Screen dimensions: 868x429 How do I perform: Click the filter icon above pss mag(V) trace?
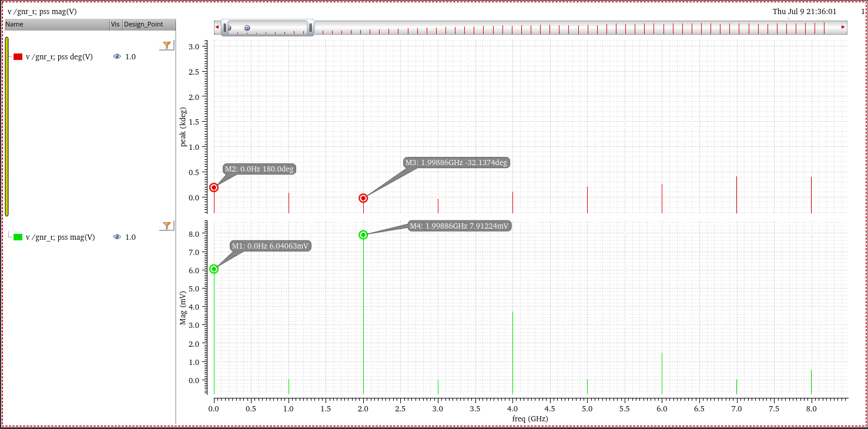(x=167, y=226)
